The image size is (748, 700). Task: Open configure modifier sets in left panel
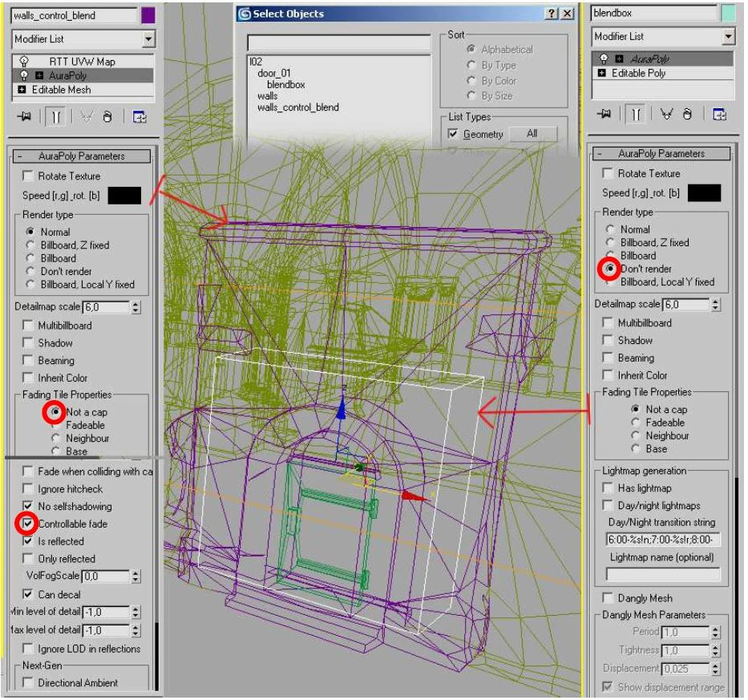coord(139,116)
